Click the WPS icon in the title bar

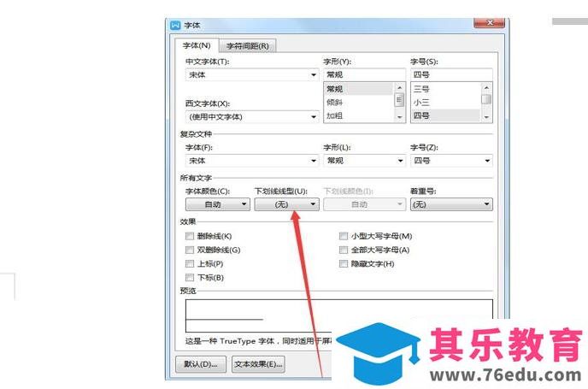[175, 25]
